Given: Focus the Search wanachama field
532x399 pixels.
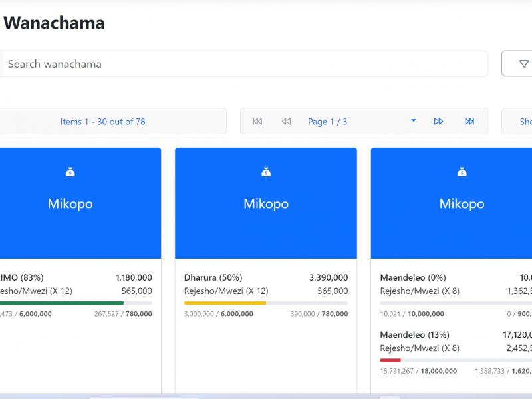Looking at the screenshot, I should pyautogui.click(x=243, y=64).
